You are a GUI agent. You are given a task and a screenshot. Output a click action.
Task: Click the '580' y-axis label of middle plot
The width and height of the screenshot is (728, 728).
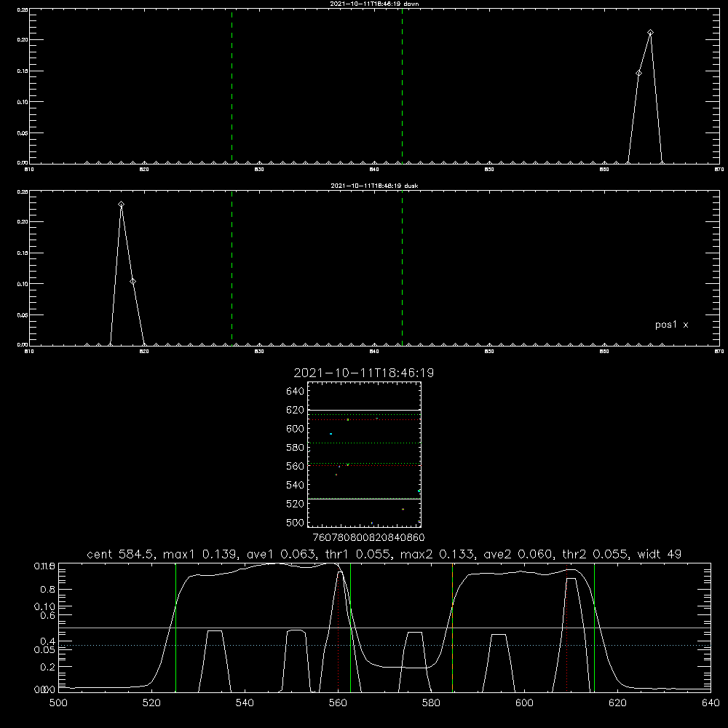point(296,448)
